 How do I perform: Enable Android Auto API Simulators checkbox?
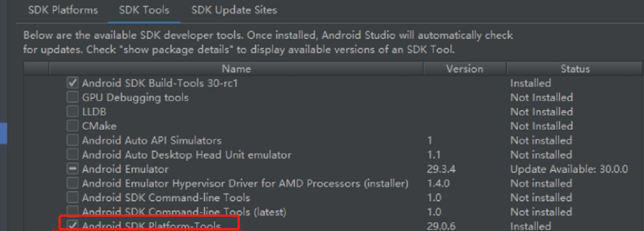click(72, 140)
